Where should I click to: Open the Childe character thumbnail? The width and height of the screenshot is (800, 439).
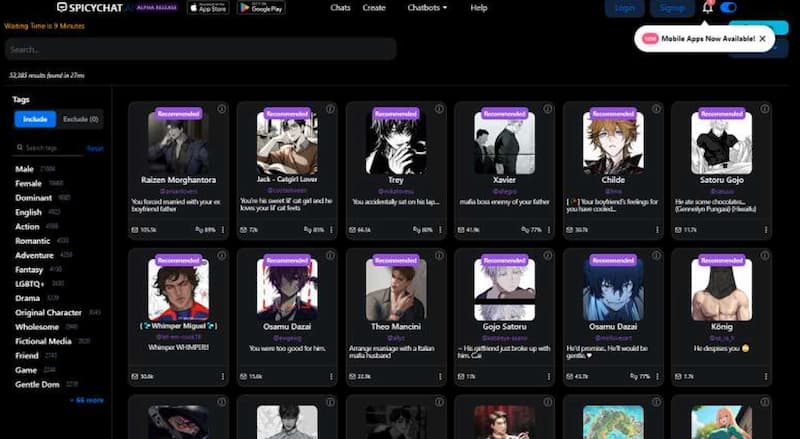tap(613, 143)
